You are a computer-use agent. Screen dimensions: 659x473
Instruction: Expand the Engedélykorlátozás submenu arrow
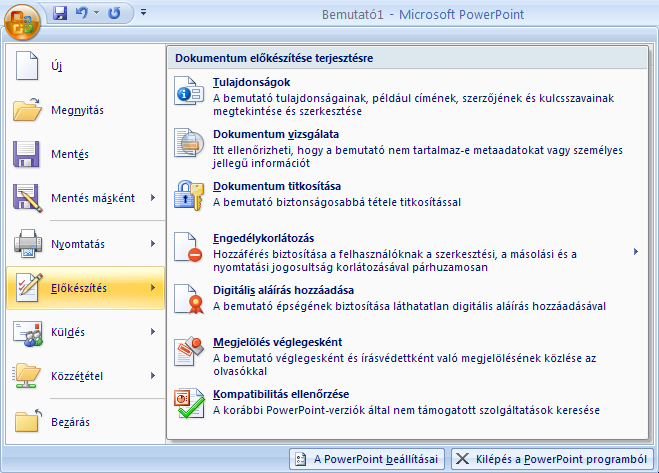636,251
